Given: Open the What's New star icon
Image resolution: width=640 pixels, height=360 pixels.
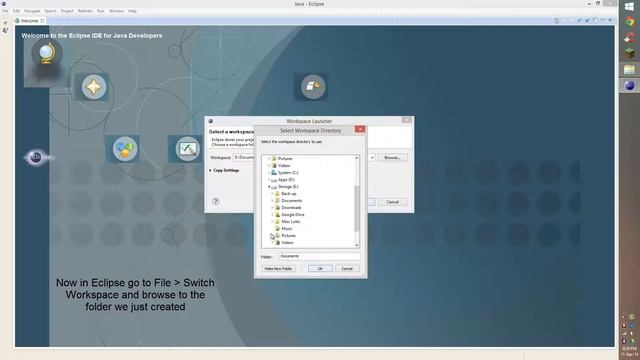Looking at the screenshot, I should [x=93, y=87].
